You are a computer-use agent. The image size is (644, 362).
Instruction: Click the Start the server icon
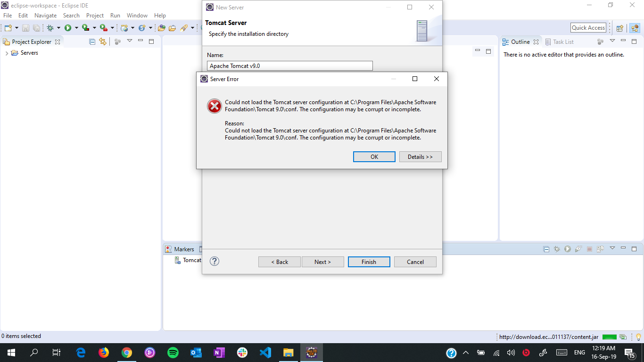pyautogui.click(x=568, y=249)
